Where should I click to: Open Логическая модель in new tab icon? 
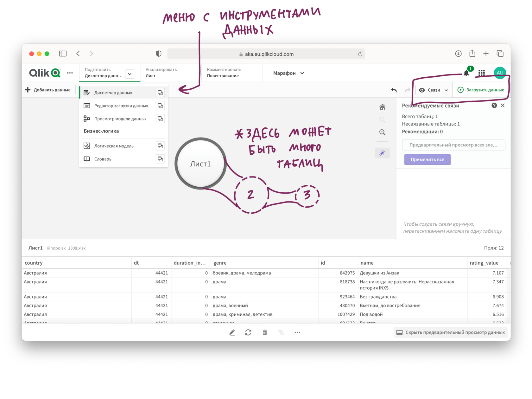tap(160, 146)
